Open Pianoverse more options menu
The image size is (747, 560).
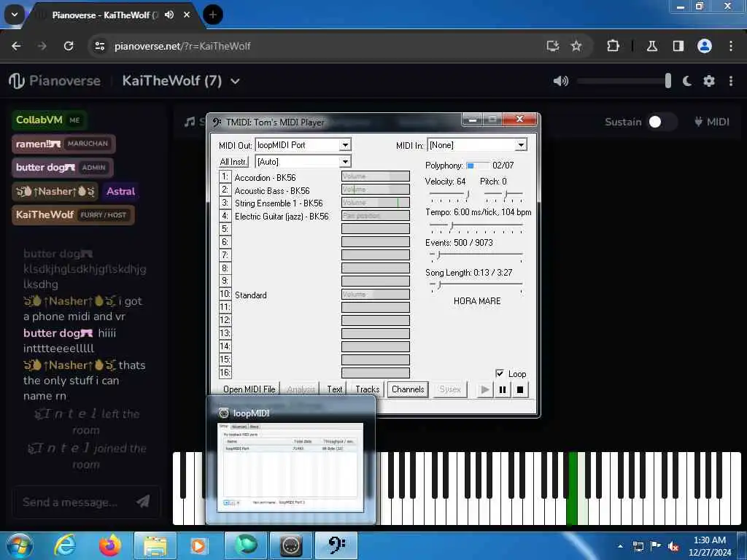pos(731,81)
